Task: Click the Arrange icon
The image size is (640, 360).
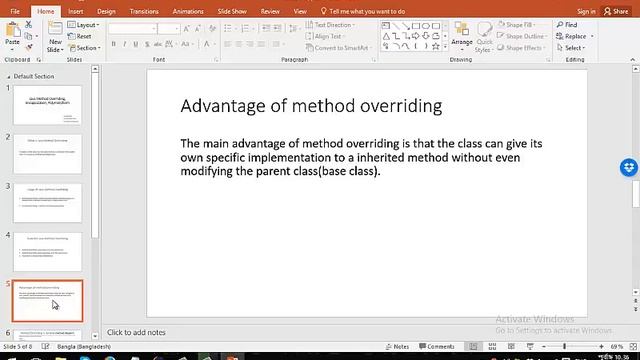Action: (462, 29)
